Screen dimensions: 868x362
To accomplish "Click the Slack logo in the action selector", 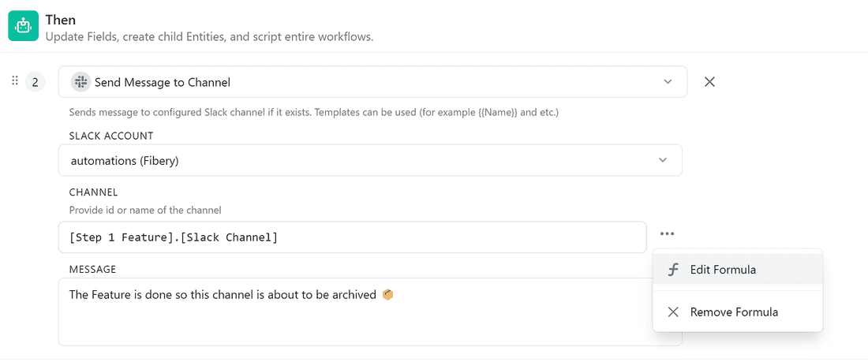I will pyautogui.click(x=80, y=82).
